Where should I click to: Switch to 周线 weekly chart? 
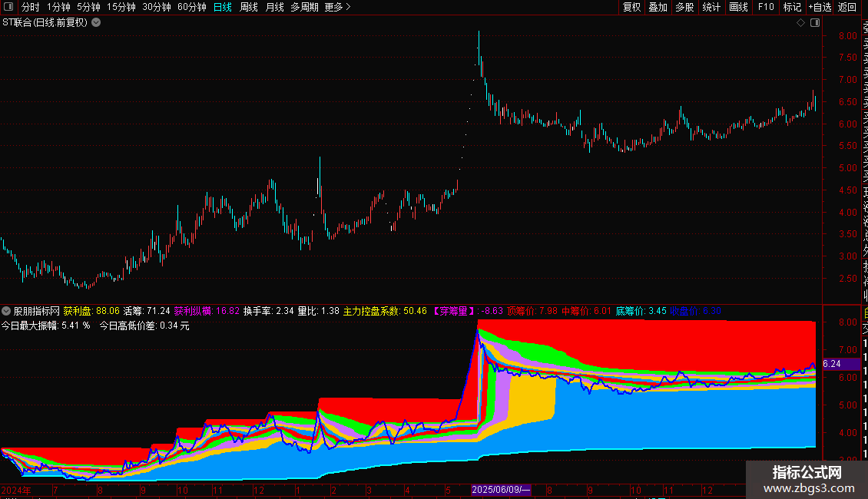point(249,7)
